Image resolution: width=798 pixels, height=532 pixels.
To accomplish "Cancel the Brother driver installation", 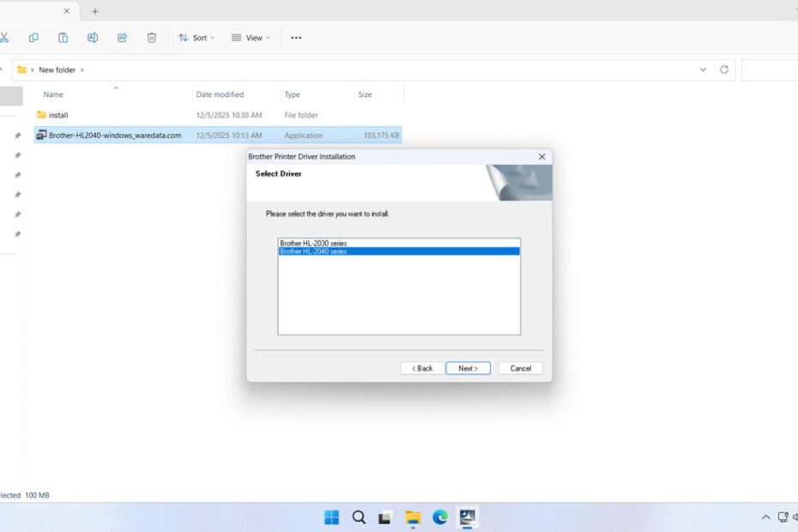I will point(520,367).
